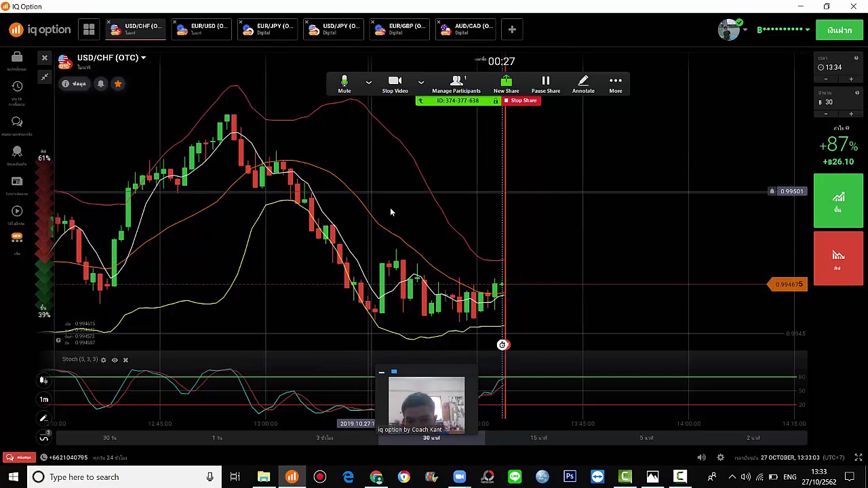Select the USD/CHF asset tab
Screen dimensions: 868x488
(136, 29)
